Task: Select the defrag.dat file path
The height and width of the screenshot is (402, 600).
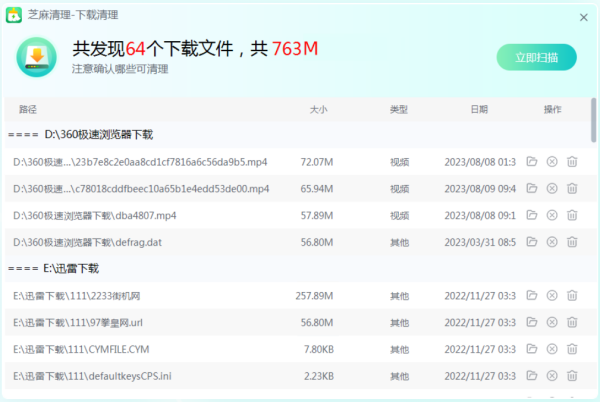Action: [87, 243]
